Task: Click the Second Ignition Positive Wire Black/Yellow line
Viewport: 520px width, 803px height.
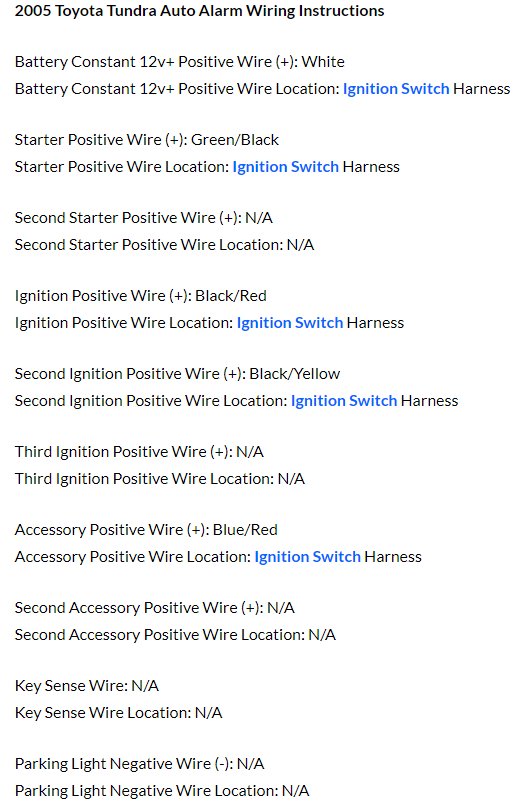Action: [x=177, y=374]
